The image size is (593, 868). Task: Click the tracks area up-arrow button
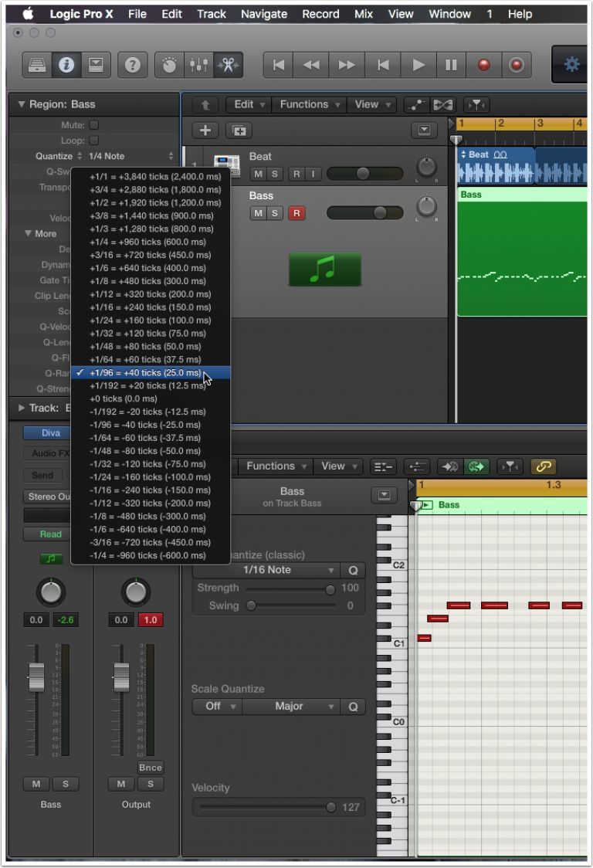point(205,104)
